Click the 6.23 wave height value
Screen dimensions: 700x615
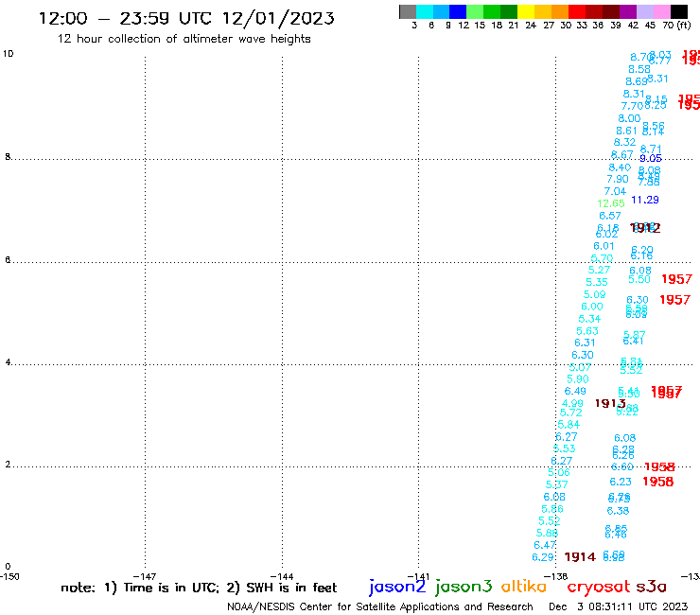click(x=621, y=482)
